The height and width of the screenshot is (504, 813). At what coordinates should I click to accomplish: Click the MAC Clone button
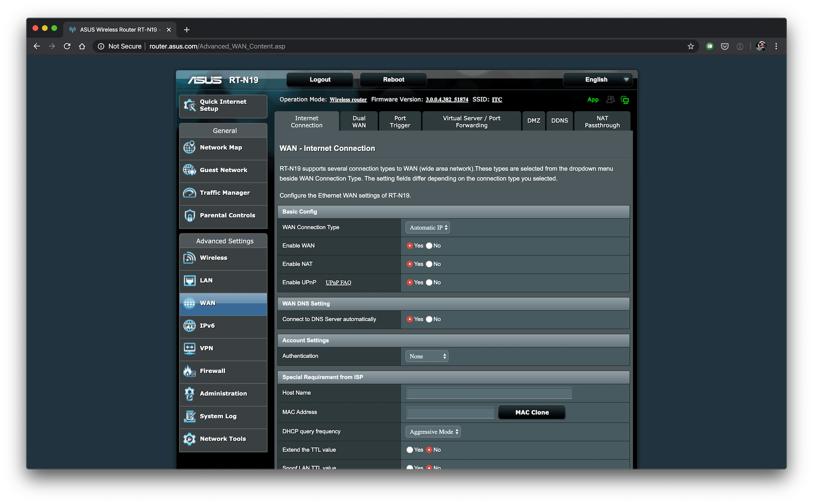tap(530, 412)
